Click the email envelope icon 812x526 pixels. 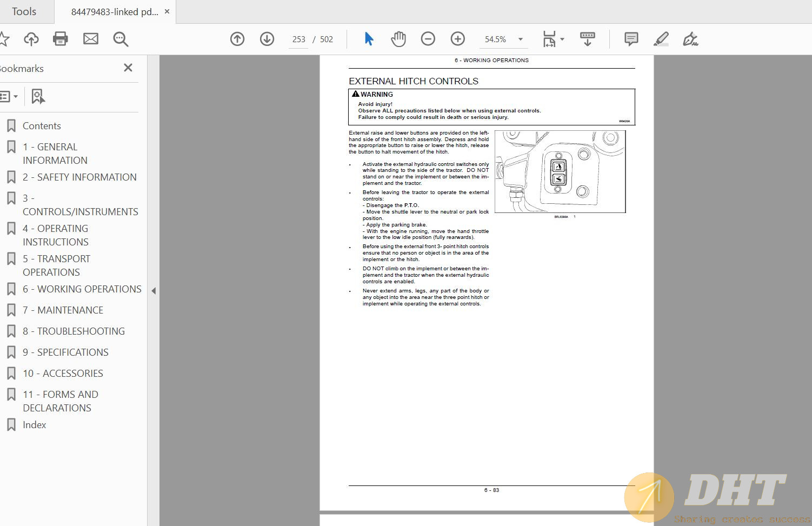[x=90, y=39]
